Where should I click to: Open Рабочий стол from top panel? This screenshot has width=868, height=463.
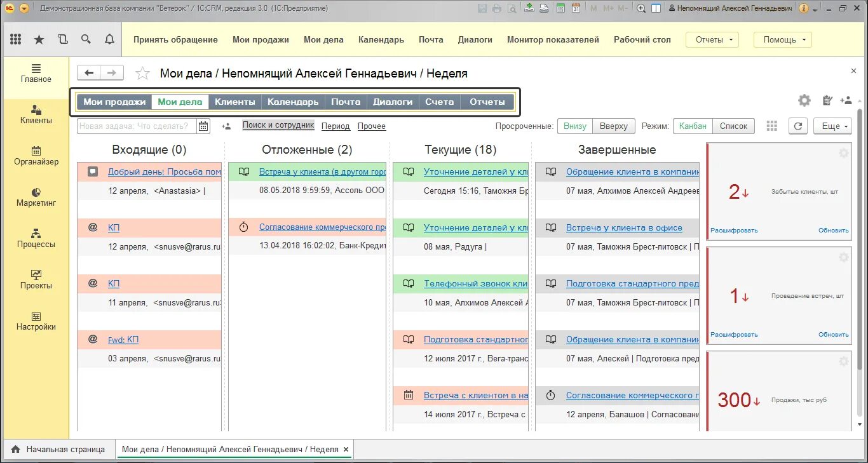(642, 39)
